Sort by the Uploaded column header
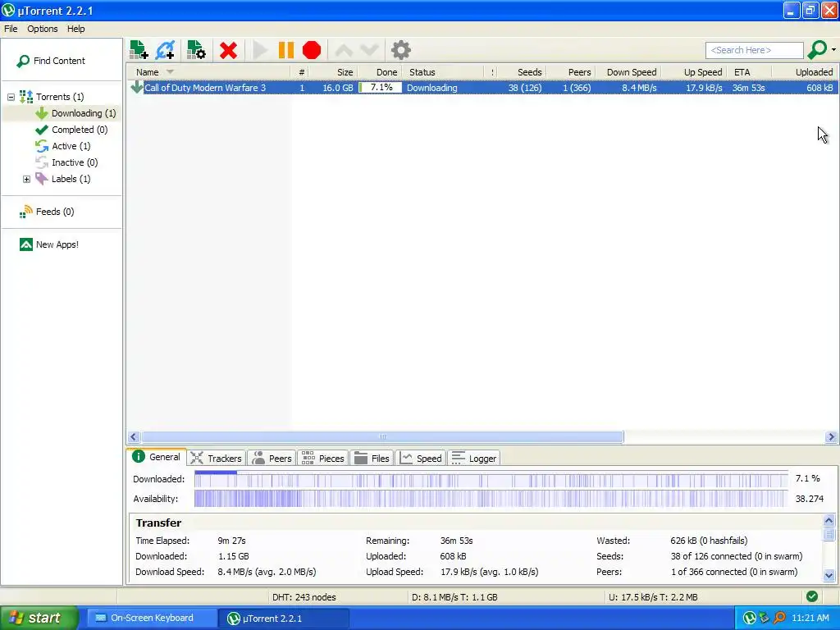Viewport: 840px width, 630px height. click(x=805, y=72)
